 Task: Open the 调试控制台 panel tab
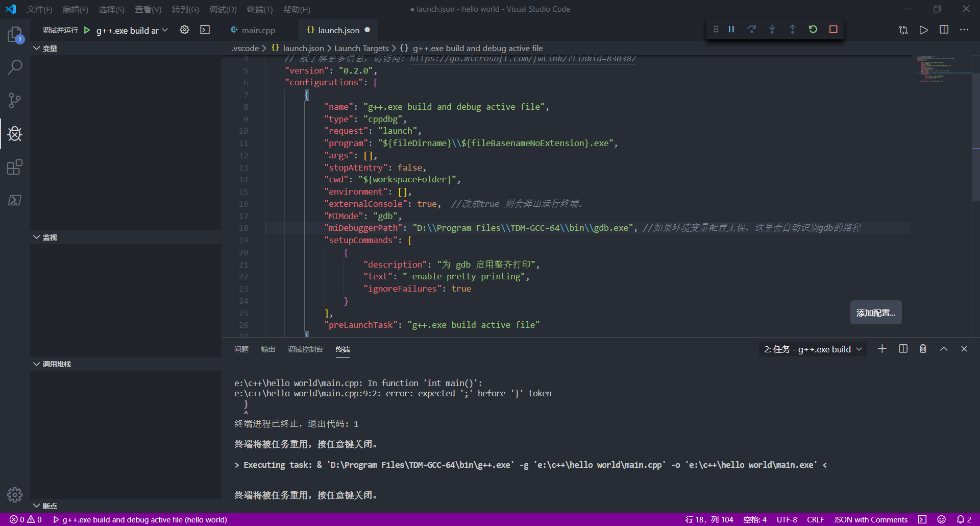tap(305, 349)
